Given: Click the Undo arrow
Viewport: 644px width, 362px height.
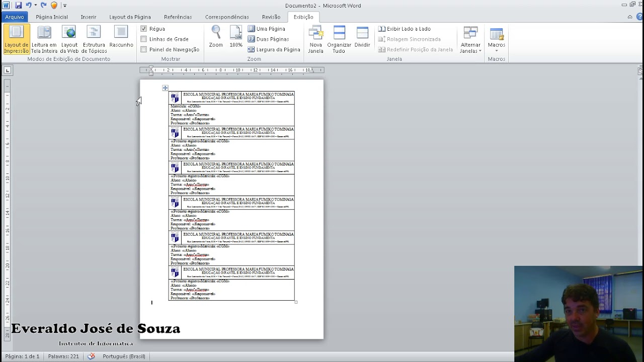Looking at the screenshot, I should (x=29, y=6).
